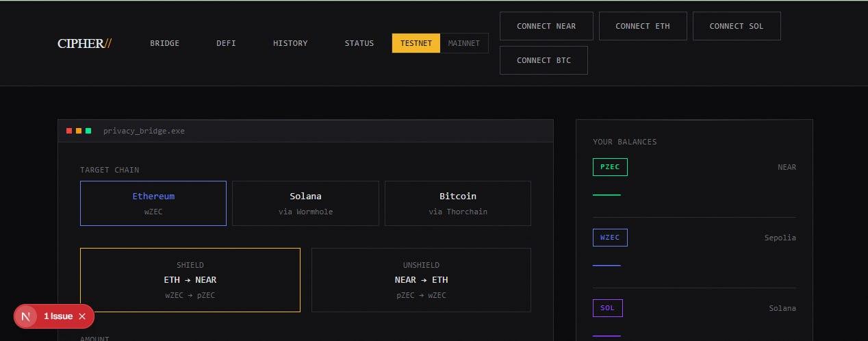Switch network to MAINNET
The width and height of the screenshot is (868, 341).
pos(464,43)
